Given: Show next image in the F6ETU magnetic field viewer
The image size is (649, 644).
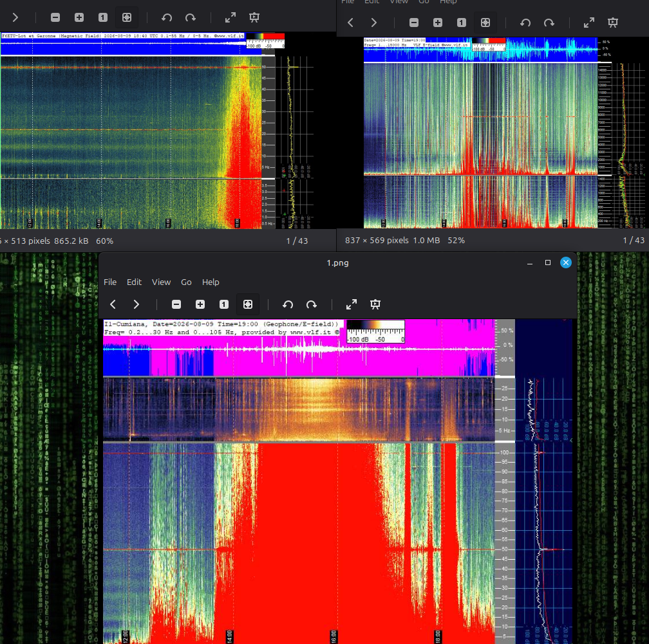Looking at the screenshot, I should click(x=15, y=17).
